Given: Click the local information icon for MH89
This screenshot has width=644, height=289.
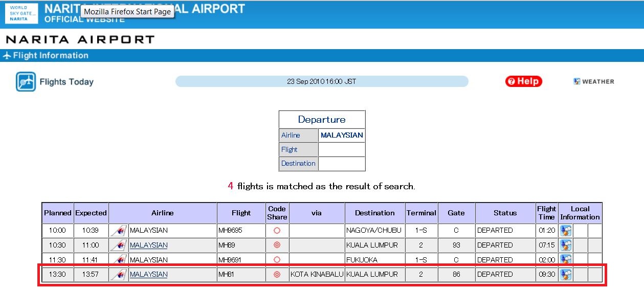Looking at the screenshot, I should coord(566,245).
